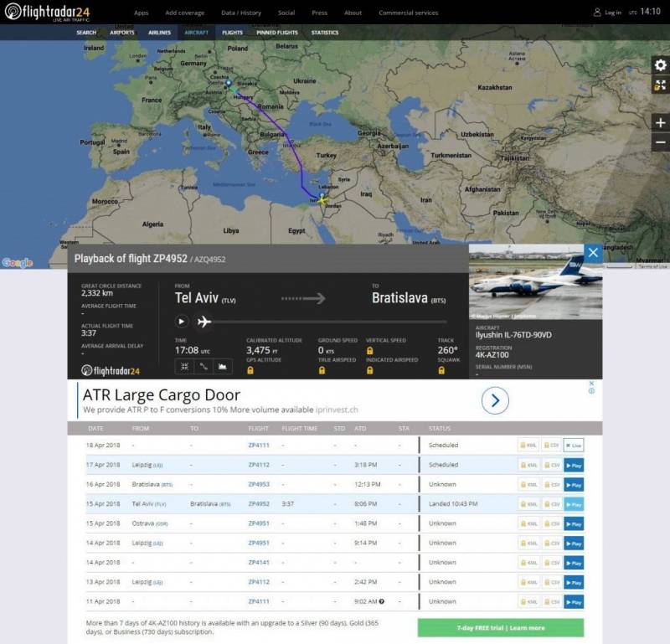Download locked KML for 11 Apr ZP4111
Viewport: 670px width, 644px height.
coord(528,601)
